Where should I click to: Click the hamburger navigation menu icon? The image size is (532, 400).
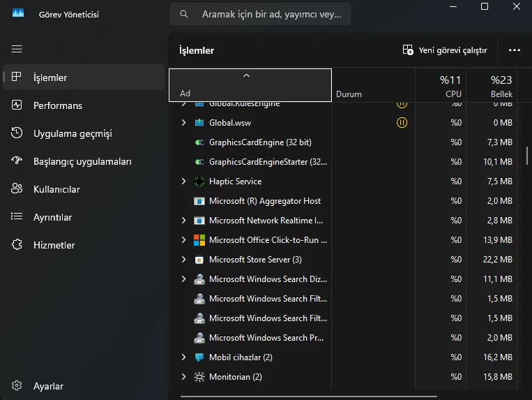tap(17, 49)
